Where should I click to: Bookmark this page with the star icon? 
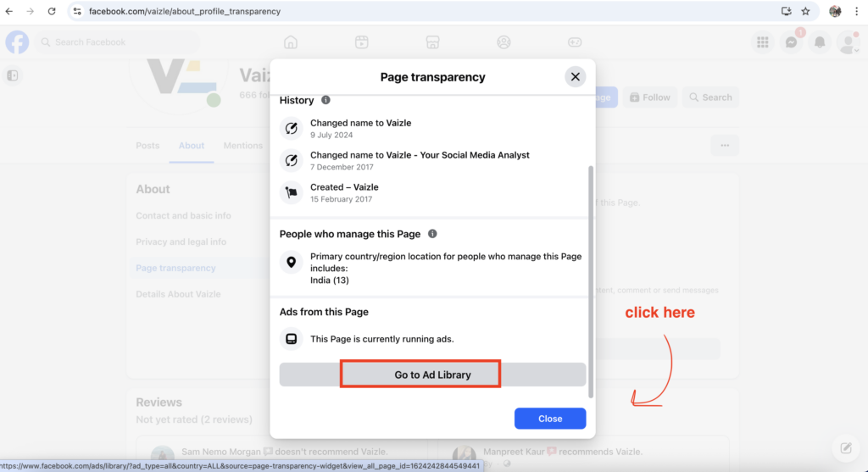805,11
